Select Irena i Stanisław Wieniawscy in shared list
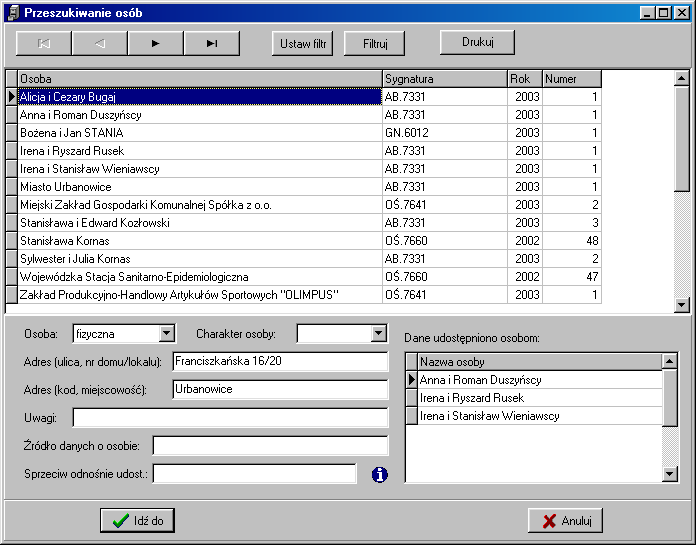696x545 pixels. [x=540, y=416]
